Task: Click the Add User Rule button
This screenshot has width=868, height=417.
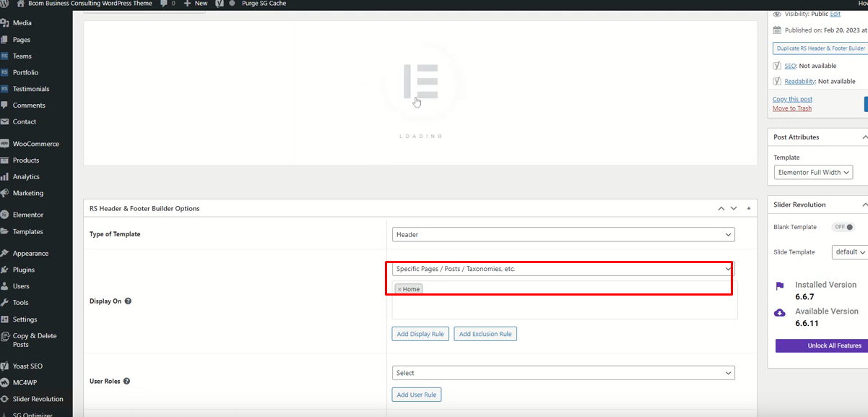Action: [x=417, y=395]
